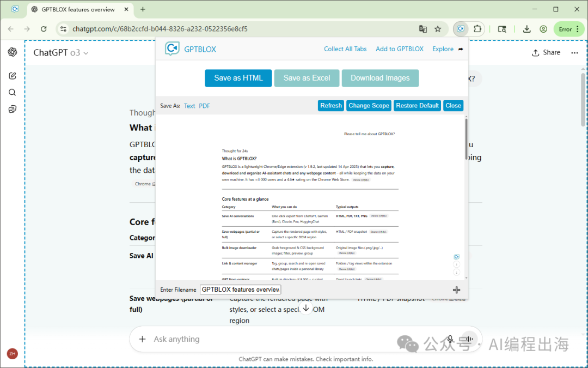This screenshot has width=588, height=368.
Task: Click the black share arrow icon beside Explore
Action: [461, 49]
